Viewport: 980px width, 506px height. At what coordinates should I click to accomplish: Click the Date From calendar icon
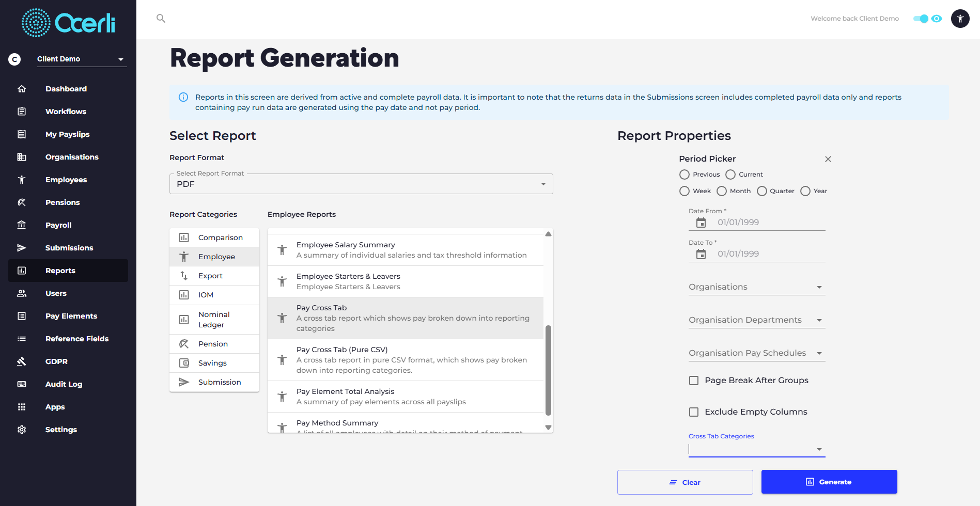(701, 223)
